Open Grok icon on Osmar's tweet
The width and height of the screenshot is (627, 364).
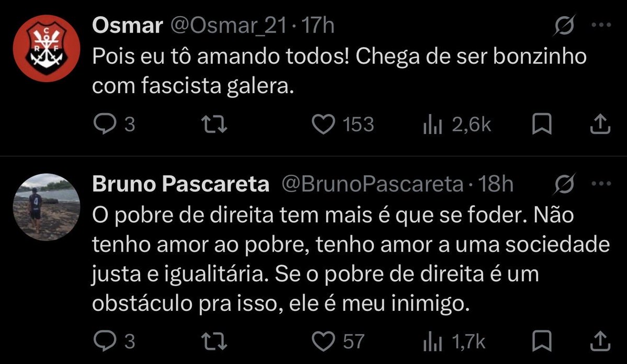click(x=565, y=25)
